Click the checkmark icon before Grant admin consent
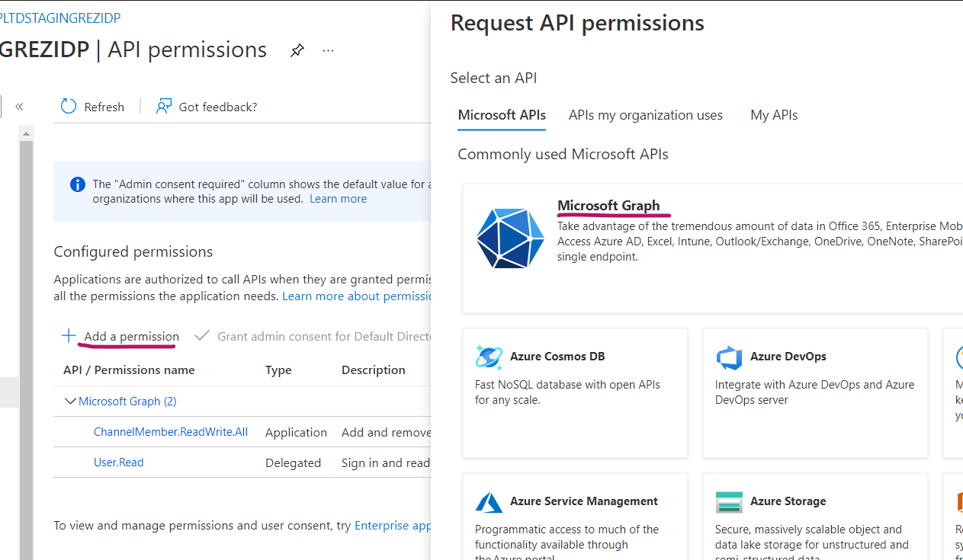Viewport: 963px width, 560px height. [201, 336]
